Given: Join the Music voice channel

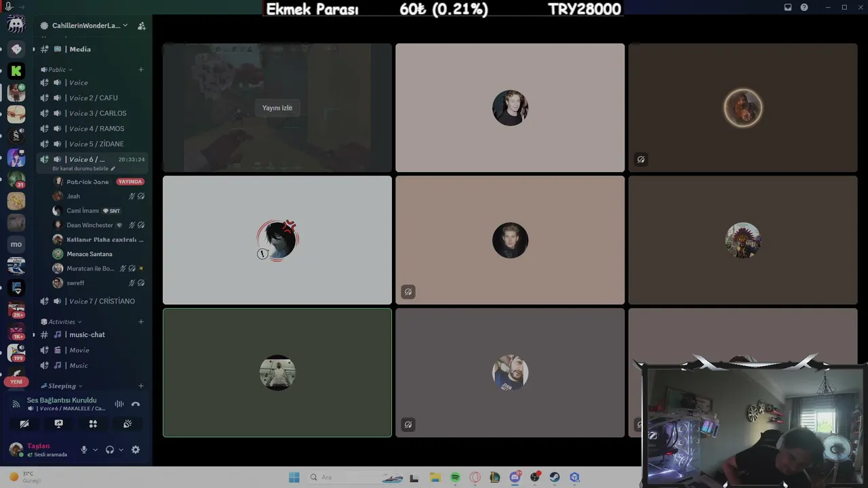Looking at the screenshot, I should click(92, 365).
